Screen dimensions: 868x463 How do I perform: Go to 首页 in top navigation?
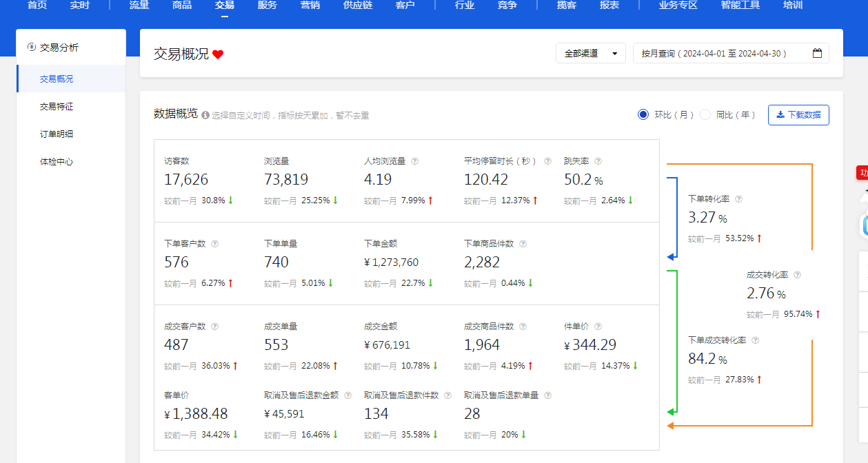[37, 6]
